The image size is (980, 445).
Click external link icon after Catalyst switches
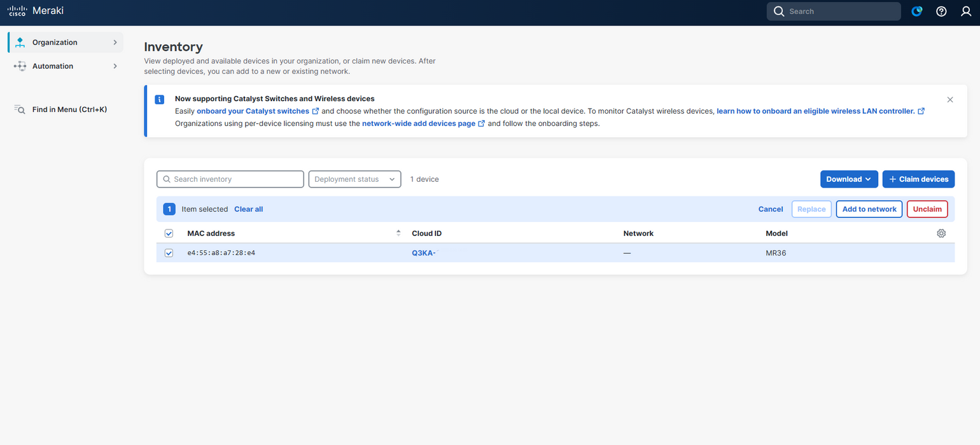point(316,111)
